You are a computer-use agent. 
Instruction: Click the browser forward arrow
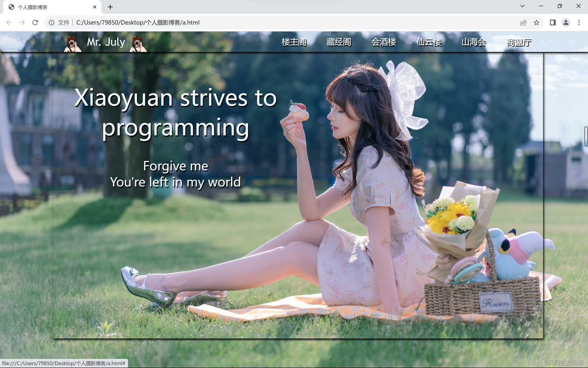click(22, 23)
